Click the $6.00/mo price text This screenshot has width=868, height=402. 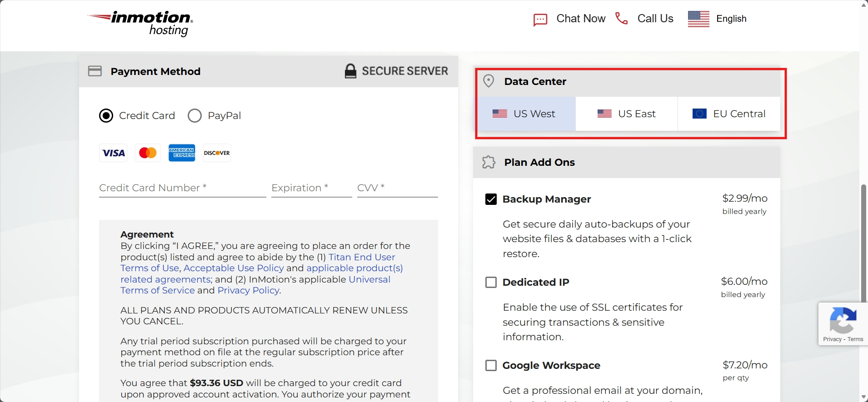[x=744, y=281]
